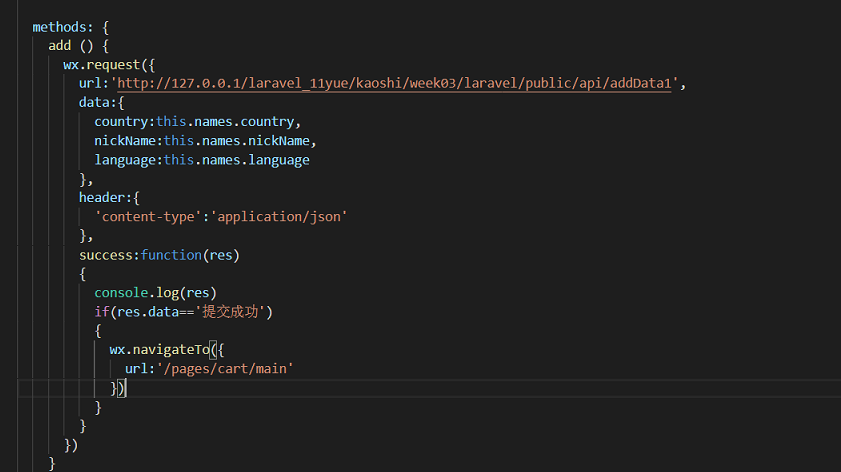Click the country:this.names.country line
This screenshot has height=472, width=841.
pyautogui.click(x=197, y=122)
